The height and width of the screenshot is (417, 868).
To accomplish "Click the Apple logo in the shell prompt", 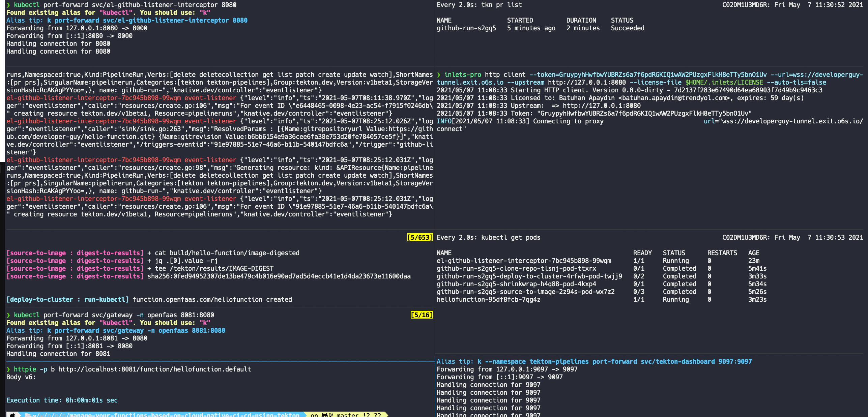I will 12,415.
